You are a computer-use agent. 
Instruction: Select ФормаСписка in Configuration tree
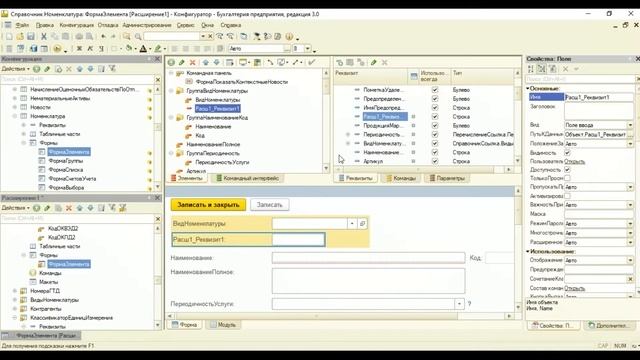point(65,170)
